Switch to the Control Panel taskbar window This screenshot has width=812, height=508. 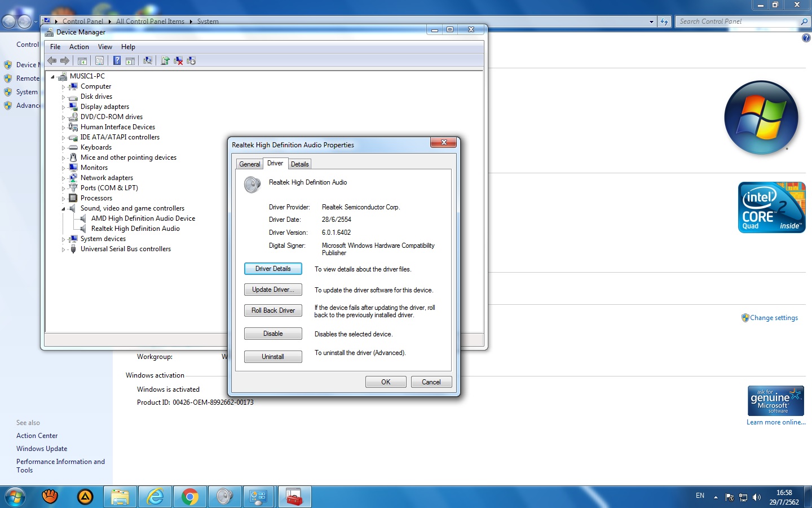pos(259,497)
